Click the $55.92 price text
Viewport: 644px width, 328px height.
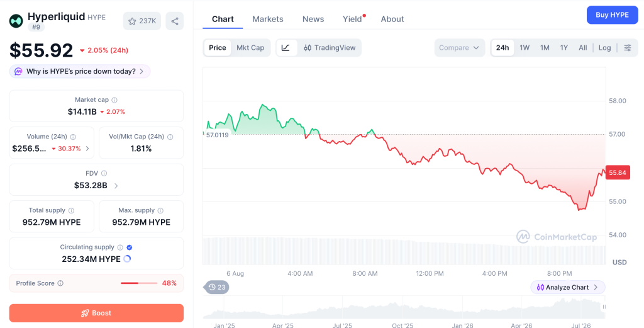[x=41, y=50]
